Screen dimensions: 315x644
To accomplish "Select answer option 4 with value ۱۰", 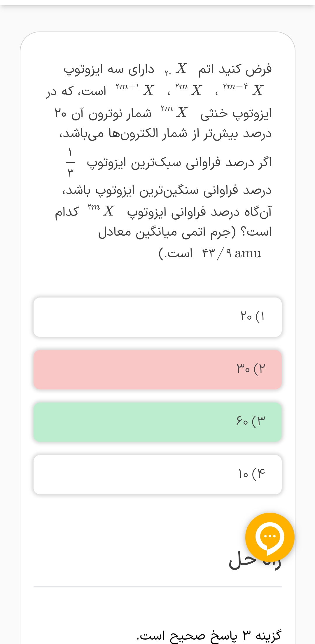I will coord(157,475).
